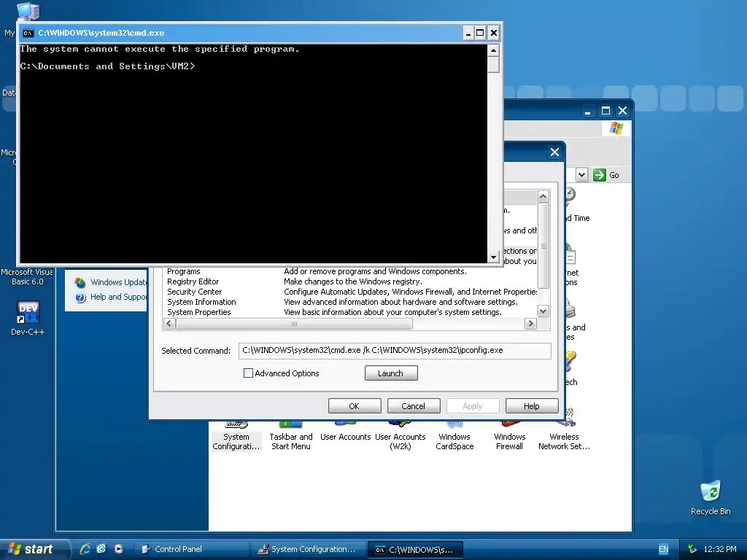Click inside the cmd console at the prompt line
The height and width of the screenshot is (560, 747).
[x=107, y=66]
